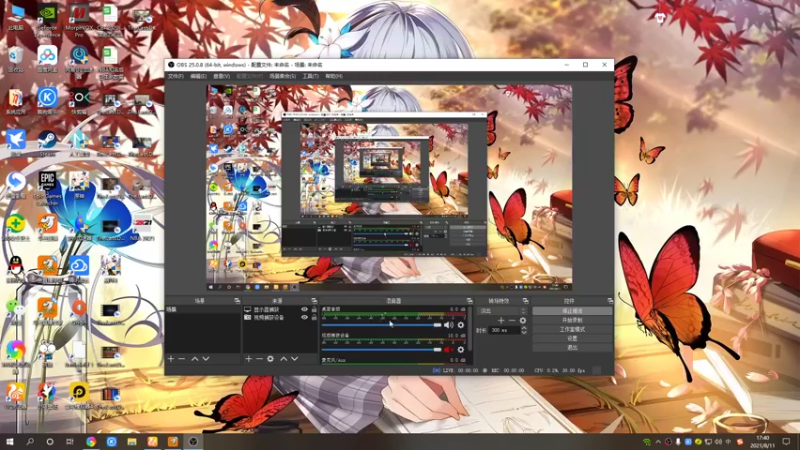Unmute 视频捕获设备 via its red speaker icon

448,349
